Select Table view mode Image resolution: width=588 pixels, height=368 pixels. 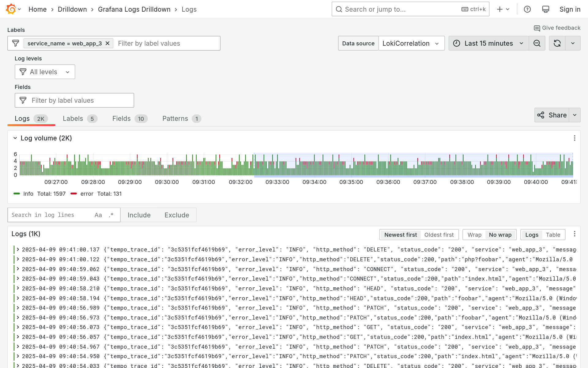click(553, 235)
